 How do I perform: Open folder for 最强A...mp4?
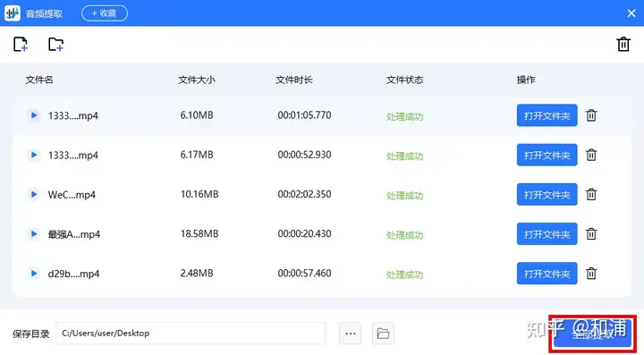point(547,234)
